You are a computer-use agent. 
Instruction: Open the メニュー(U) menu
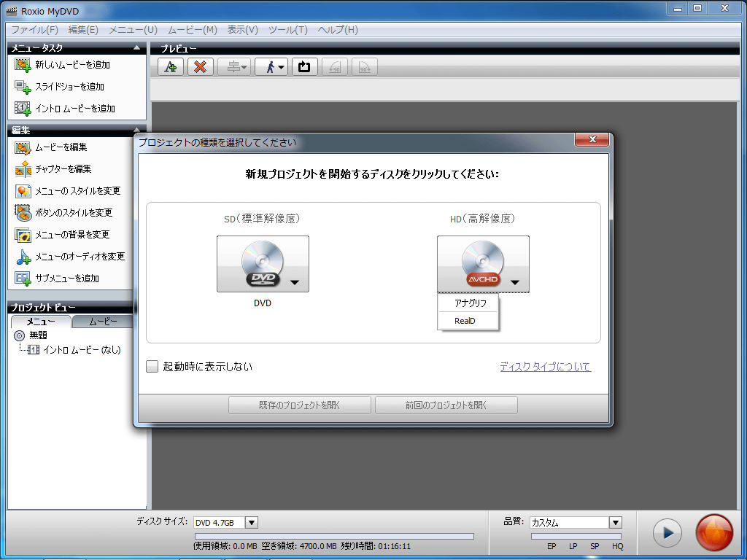point(133,30)
